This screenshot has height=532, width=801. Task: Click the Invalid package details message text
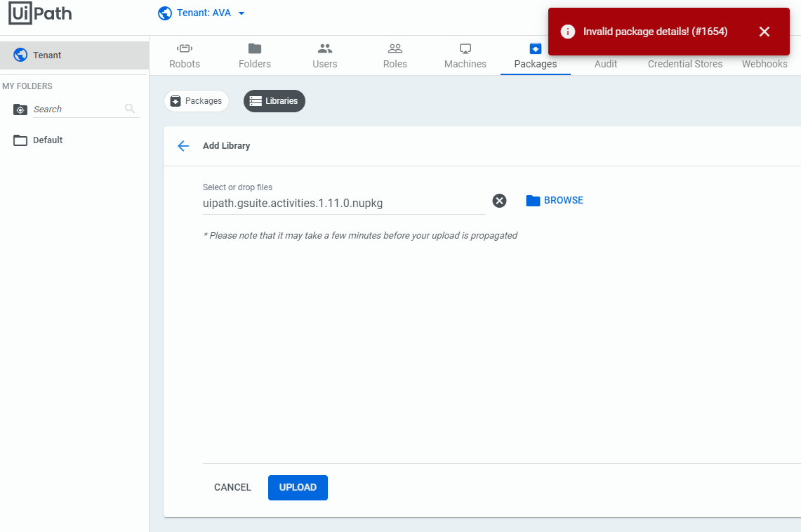tap(655, 32)
